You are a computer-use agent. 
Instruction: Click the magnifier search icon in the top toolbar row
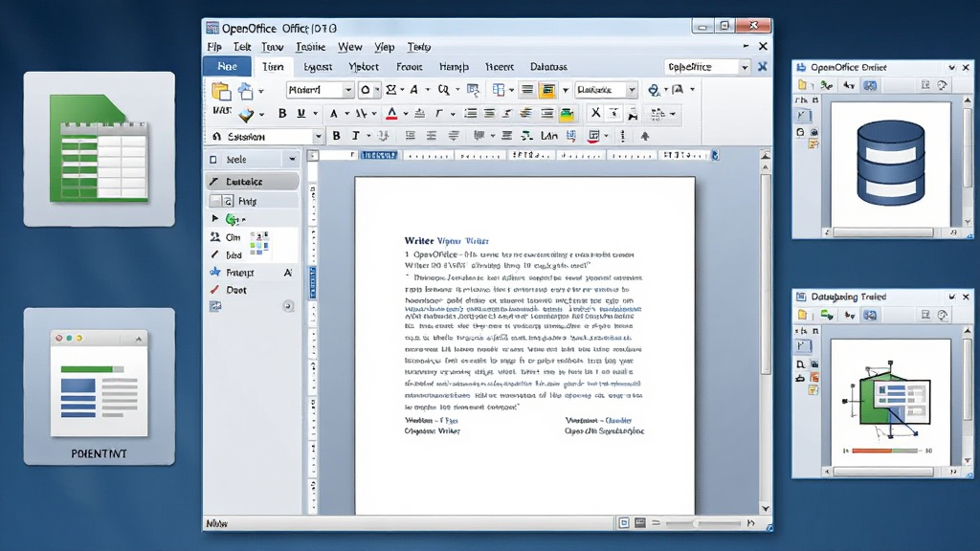pos(443,90)
